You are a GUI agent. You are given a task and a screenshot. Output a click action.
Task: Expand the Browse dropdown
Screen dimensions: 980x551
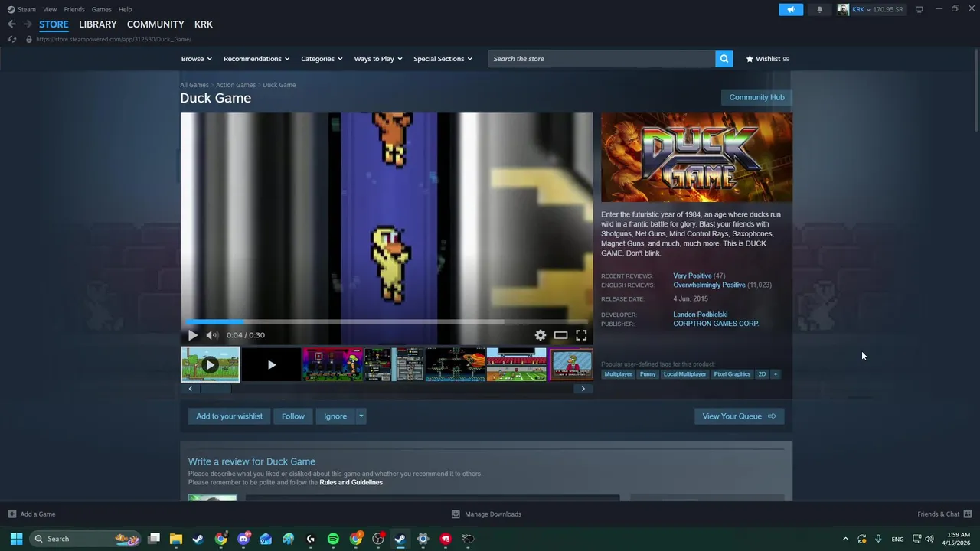pyautogui.click(x=196, y=59)
